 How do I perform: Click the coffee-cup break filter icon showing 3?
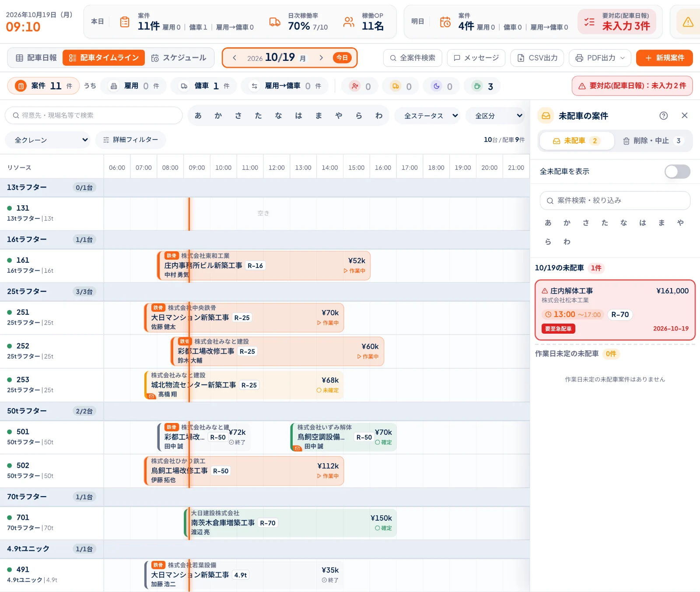click(x=477, y=86)
